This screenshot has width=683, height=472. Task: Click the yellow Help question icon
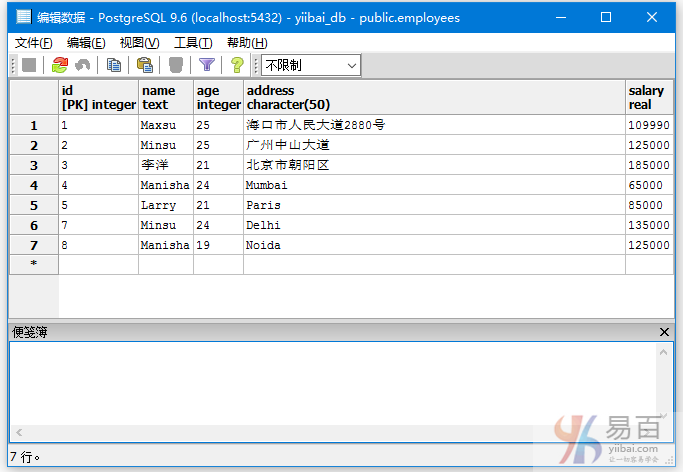(x=237, y=65)
